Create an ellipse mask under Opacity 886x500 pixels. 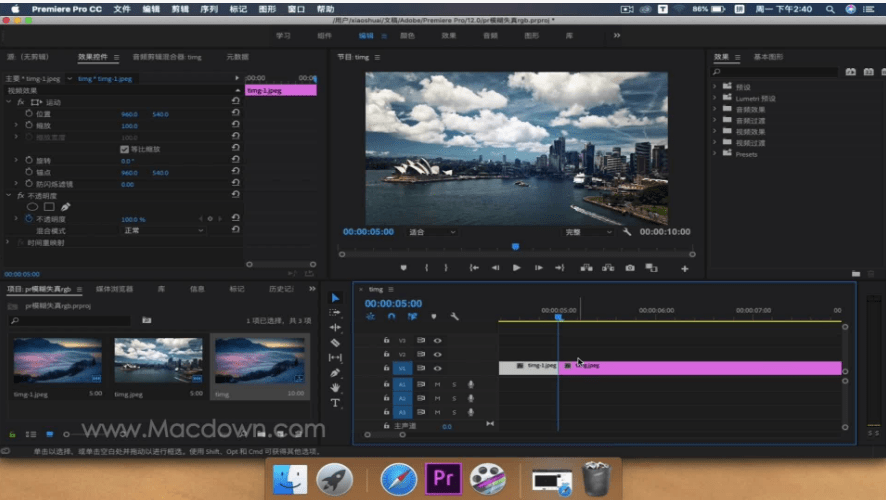click(x=30, y=207)
